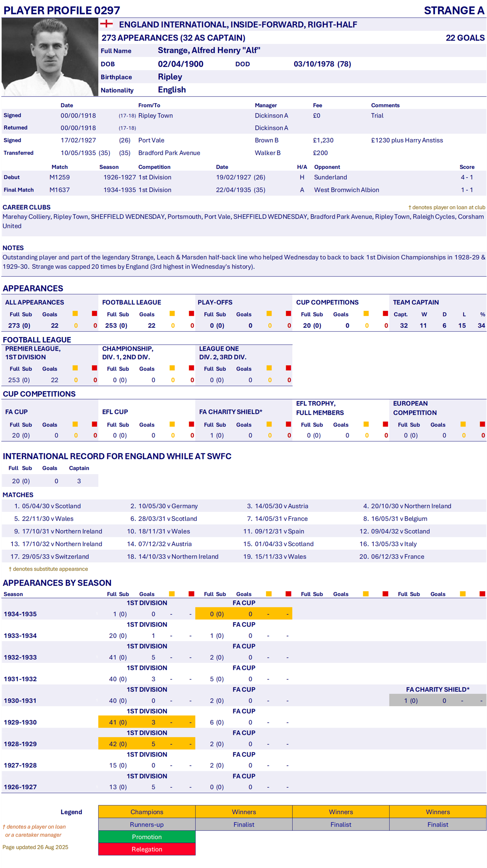Click red card icon under European Competition

[483, 424]
